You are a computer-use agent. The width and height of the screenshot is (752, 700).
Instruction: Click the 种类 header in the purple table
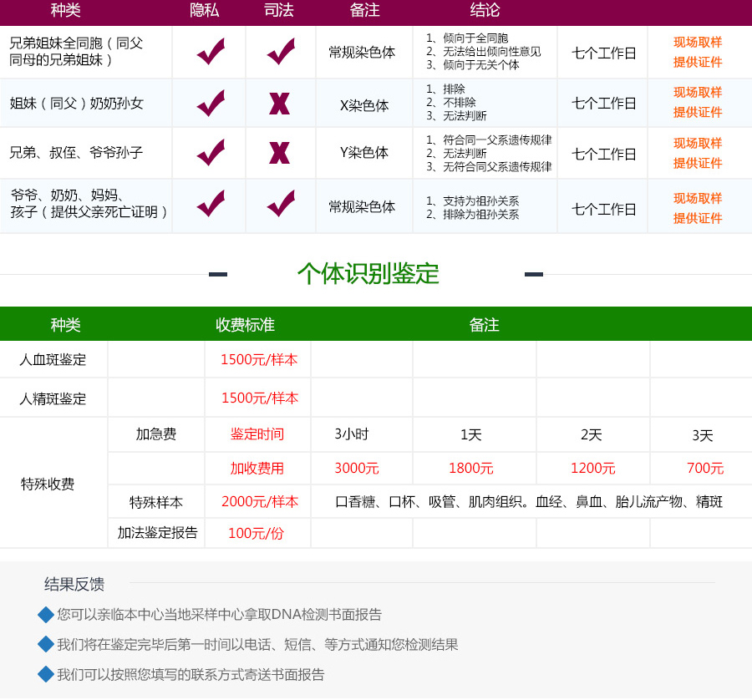point(66,10)
